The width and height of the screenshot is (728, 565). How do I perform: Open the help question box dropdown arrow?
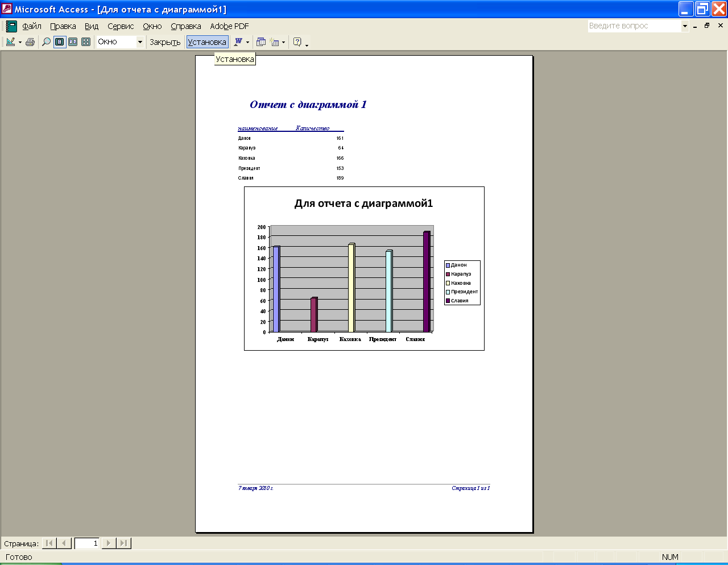click(x=685, y=26)
